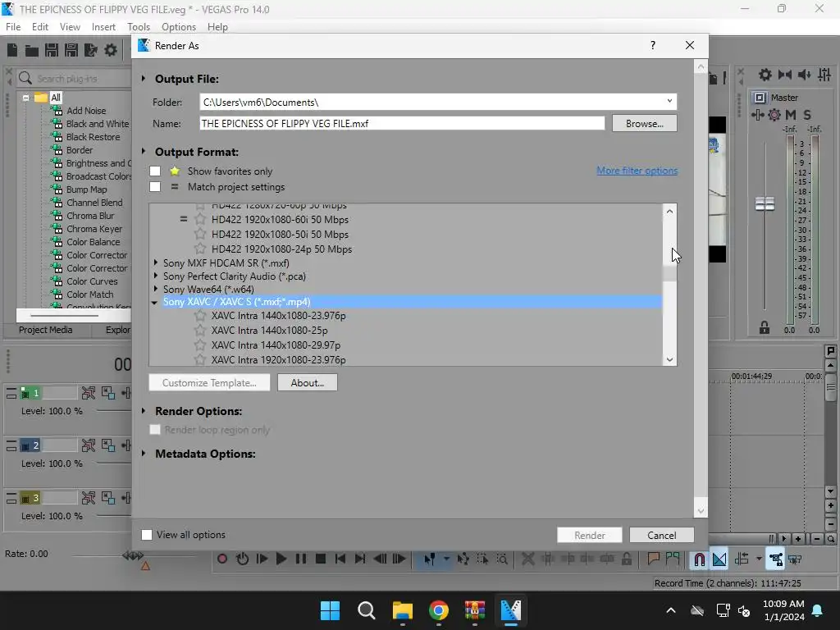The height and width of the screenshot is (630, 840).
Task: Toggle the Enable Snapping magnet icon
Action: 699,559
